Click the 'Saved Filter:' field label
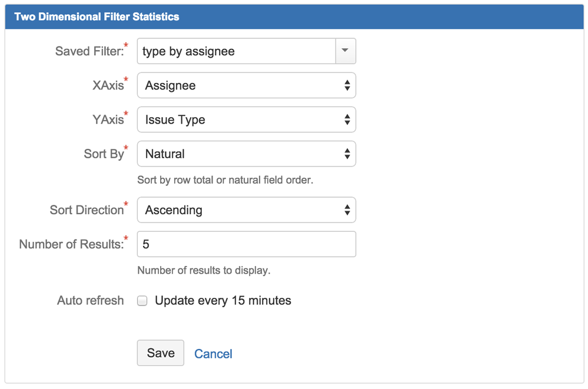The width and height of the screenshot is (588, 389). pos(89,51)
